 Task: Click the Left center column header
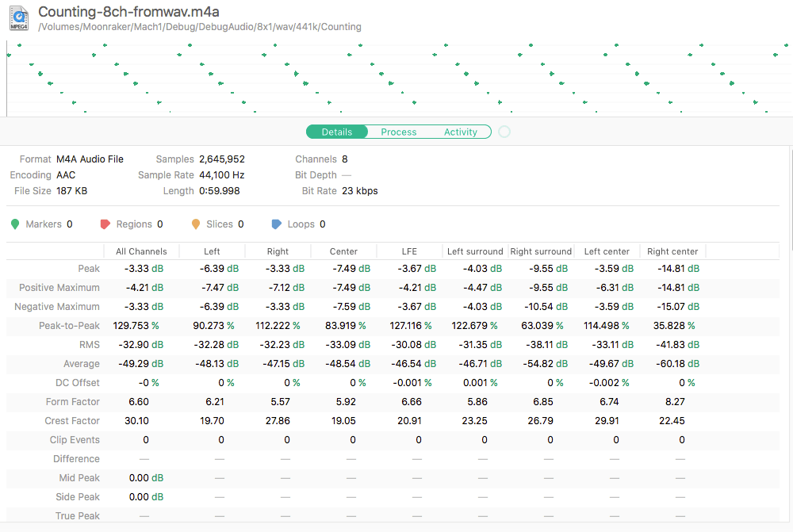click(x=607, y=251)
